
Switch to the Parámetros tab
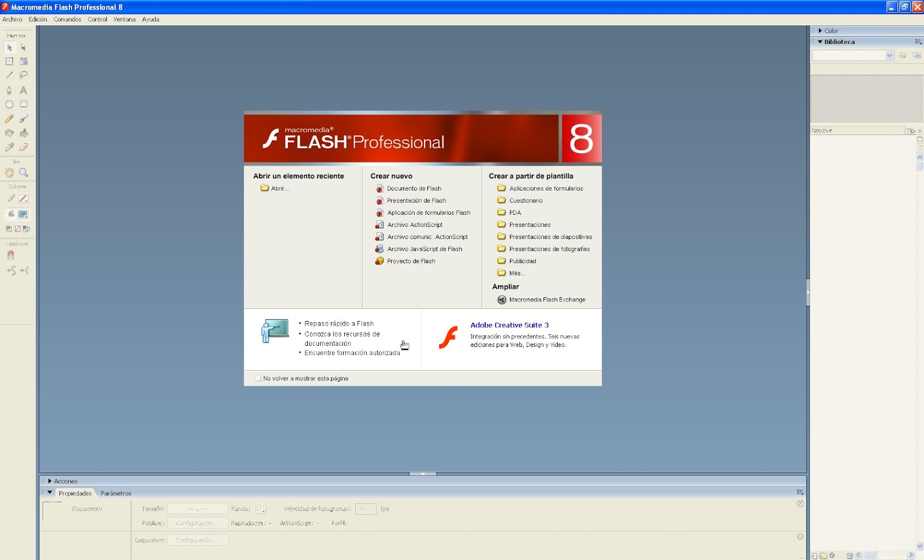point(115,493)
